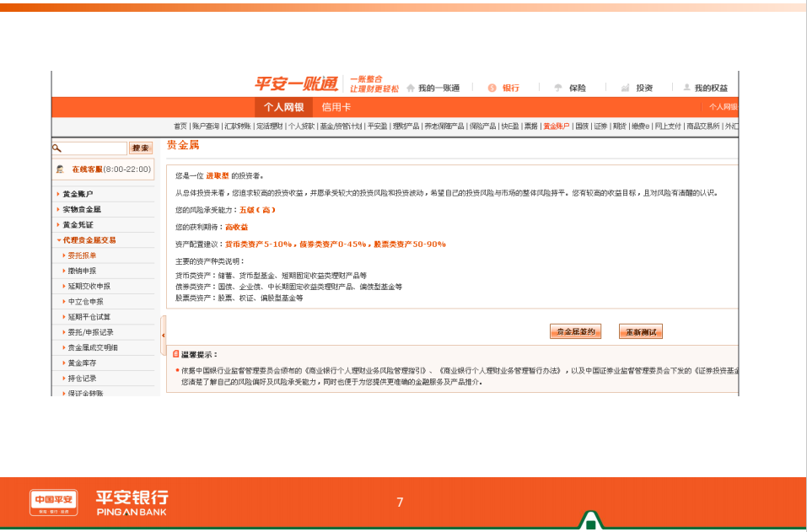This screenshot has width=807, height=532.
Task: Select 中立仓申报 in sidebar
Action: (x=85, y=302)
